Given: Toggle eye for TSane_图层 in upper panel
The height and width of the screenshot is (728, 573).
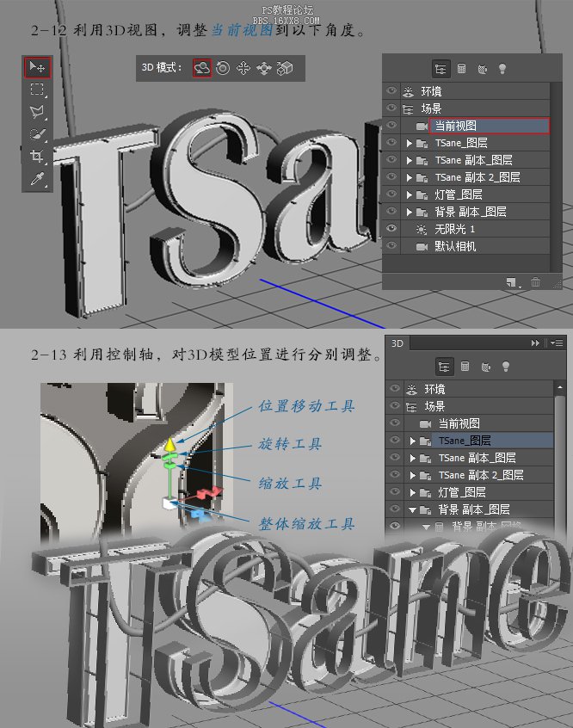Looking at the screenshot, I should [x=391, y=143].
